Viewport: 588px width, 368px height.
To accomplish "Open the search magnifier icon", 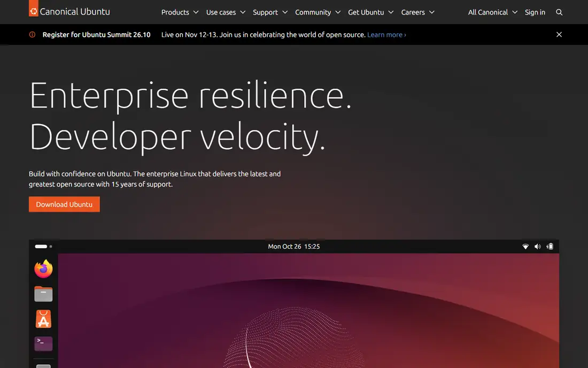I will click(559, 12).
